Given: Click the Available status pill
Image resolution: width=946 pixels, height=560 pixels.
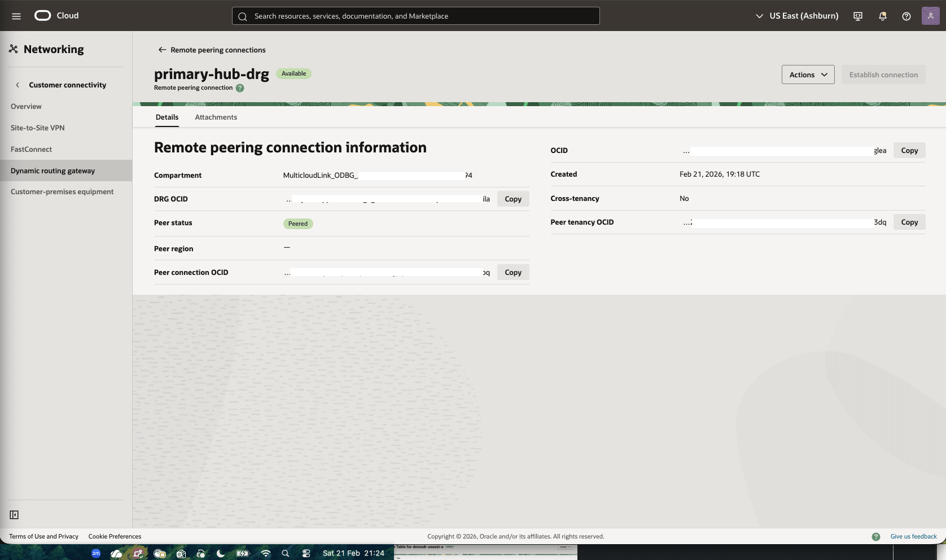Looking at the screenshot, I should click(294, 73).
